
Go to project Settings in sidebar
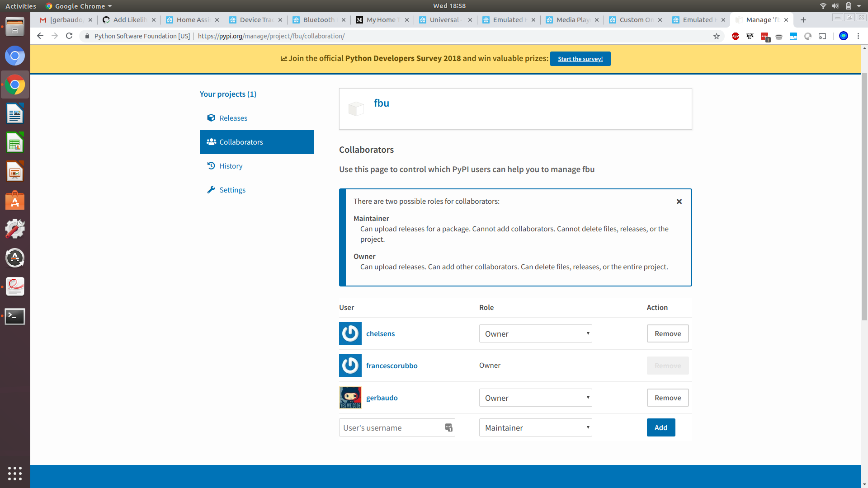(232, 190)
